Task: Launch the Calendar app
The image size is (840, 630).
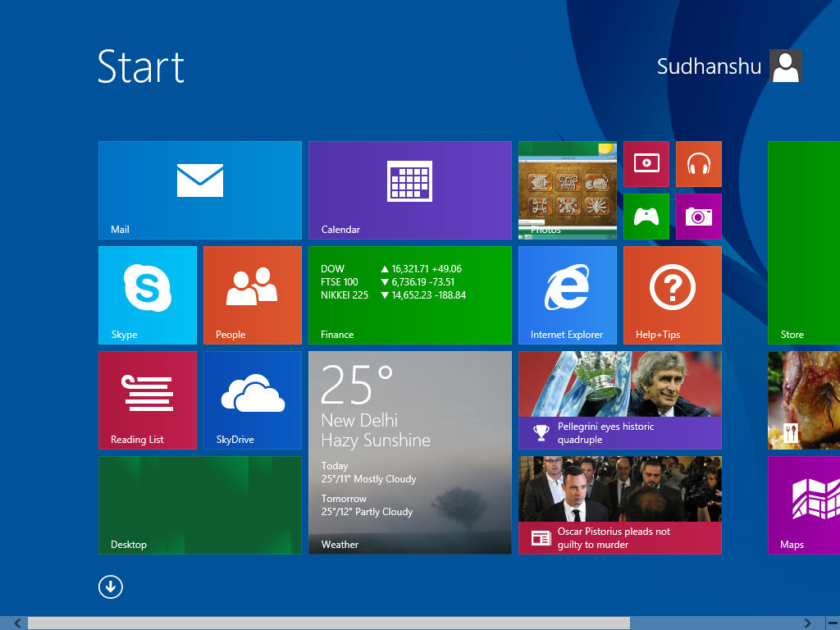Action: coord(410,190)
